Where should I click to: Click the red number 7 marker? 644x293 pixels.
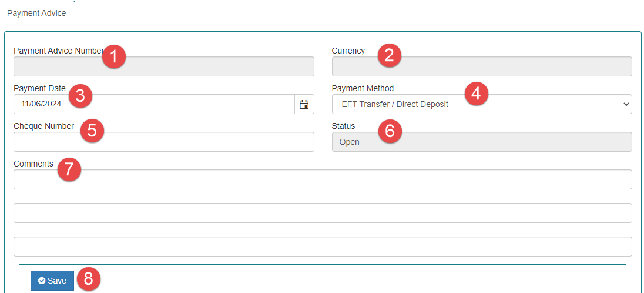coord(69,169)
